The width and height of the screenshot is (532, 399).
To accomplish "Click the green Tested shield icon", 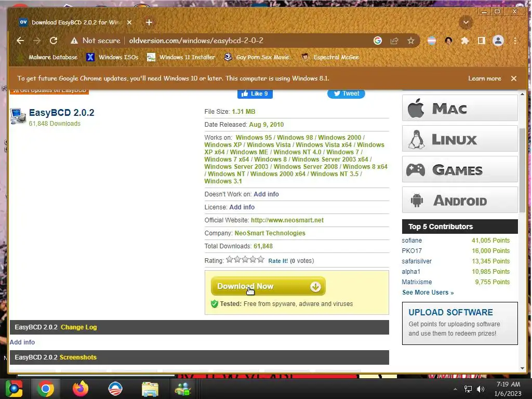I will coord(215,304).
